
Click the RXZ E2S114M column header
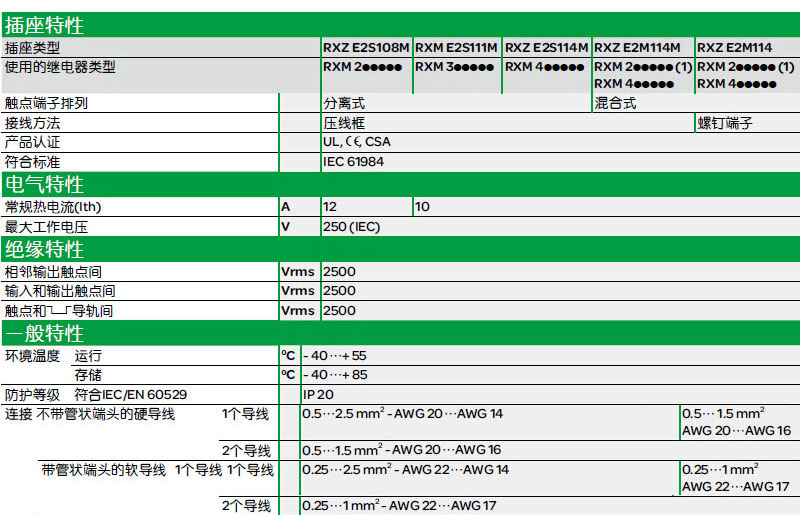[546, 48]
